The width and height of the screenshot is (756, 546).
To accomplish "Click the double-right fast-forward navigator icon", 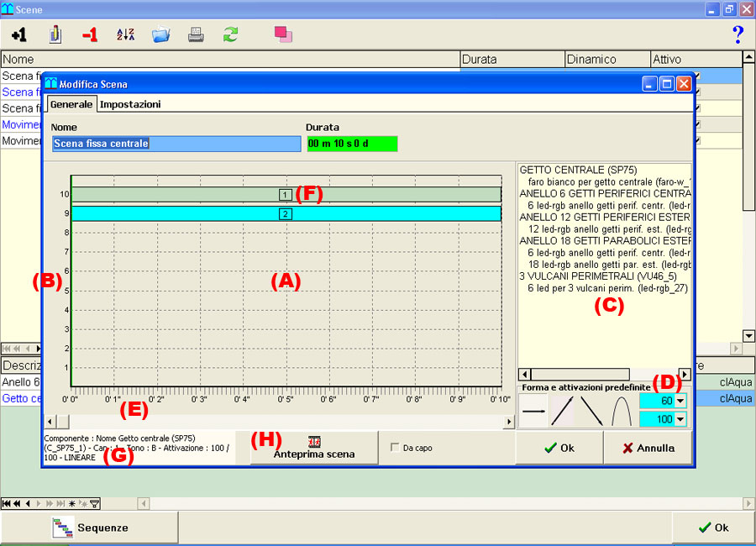I will coord(50,503).
